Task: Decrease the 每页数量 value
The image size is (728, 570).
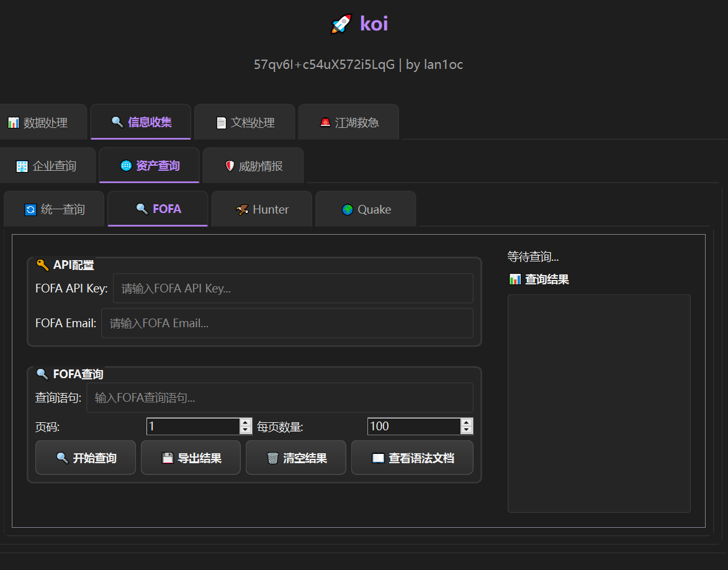Action: 467,430
